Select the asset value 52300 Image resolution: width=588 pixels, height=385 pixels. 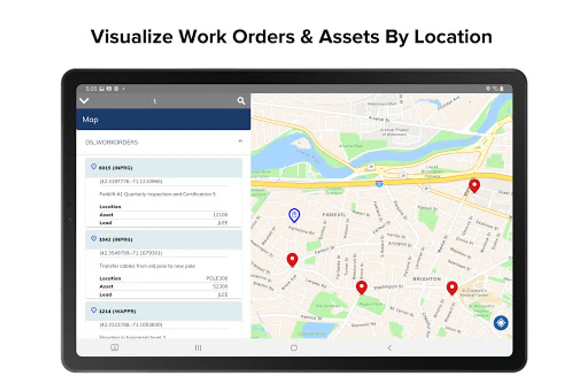point(220,286)
